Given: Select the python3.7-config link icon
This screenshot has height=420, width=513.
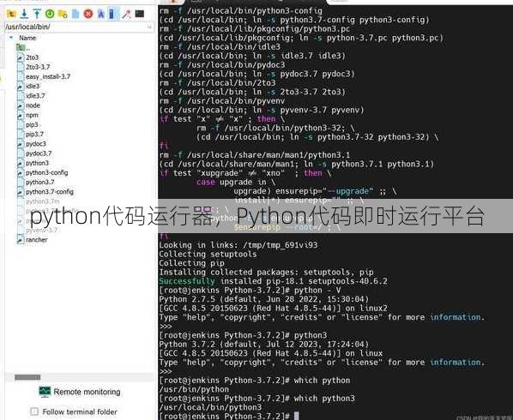Looking at the screenshot, I should pyautogui.click(x=21, y=192).
